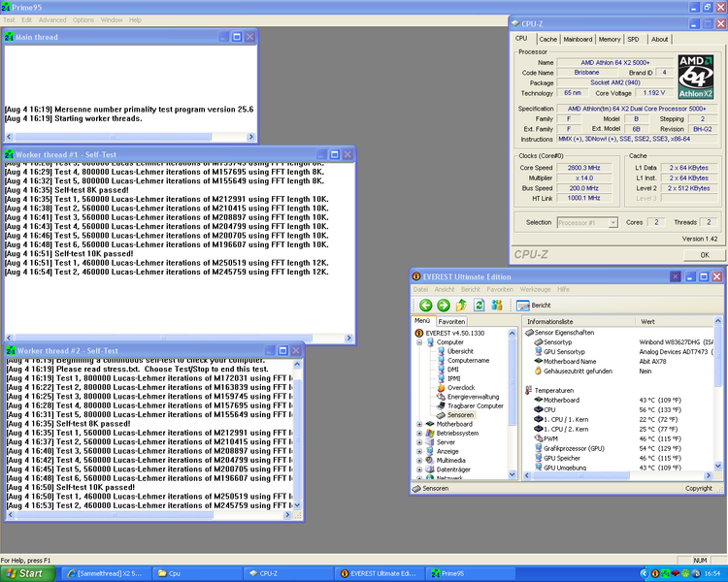Open Prime95 Options menu

[83, 20]
